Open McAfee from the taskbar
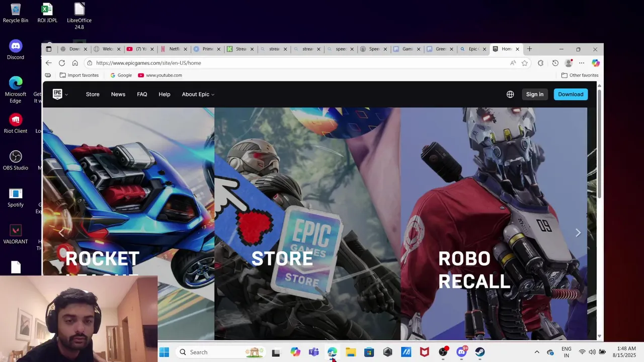 (425, 352)
